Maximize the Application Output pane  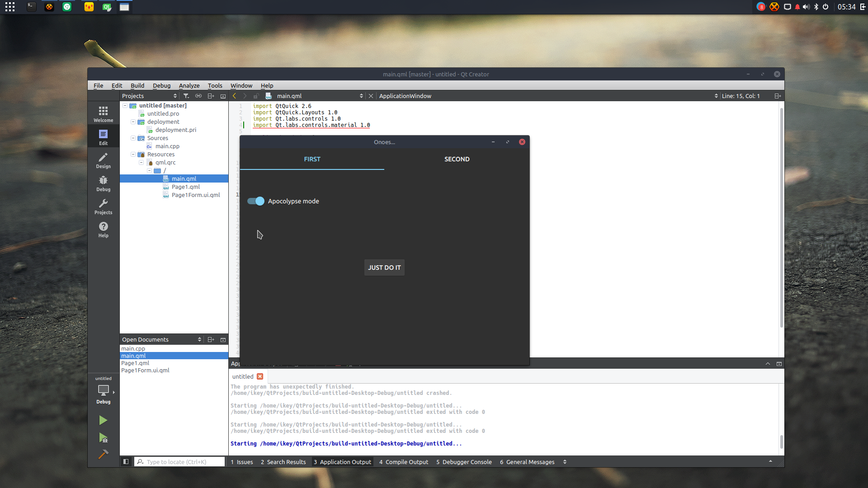(768, 364)
